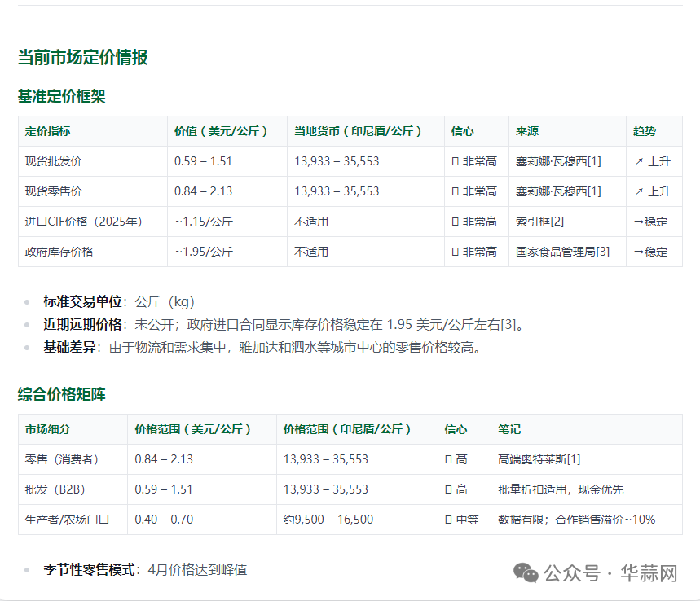The image size is (700, 601).
Task: Select 进口CIF价格（2025年）row label
Action: click(x=83, y=222)
